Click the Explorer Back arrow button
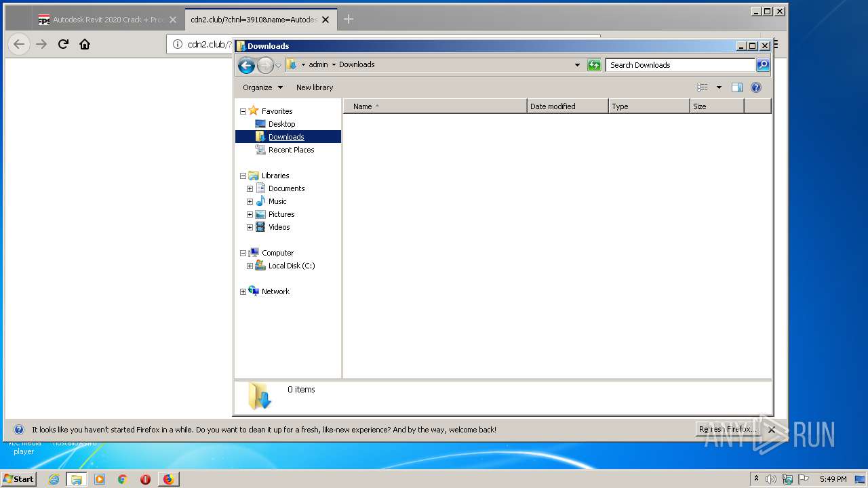 246,65
